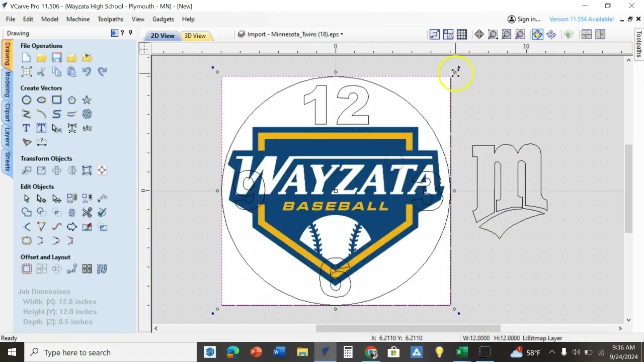Viewport: 644px width, 362px height.
Task: Toggle the highlighted 2D toolpath preview icon
Action: click(x=537, y=34)
